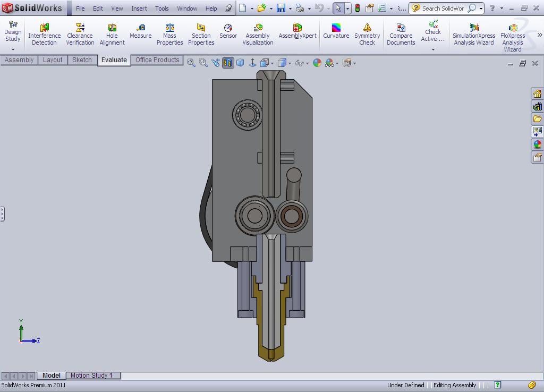
Task: Run the Mass Properties tool
Action: point(169,32)
